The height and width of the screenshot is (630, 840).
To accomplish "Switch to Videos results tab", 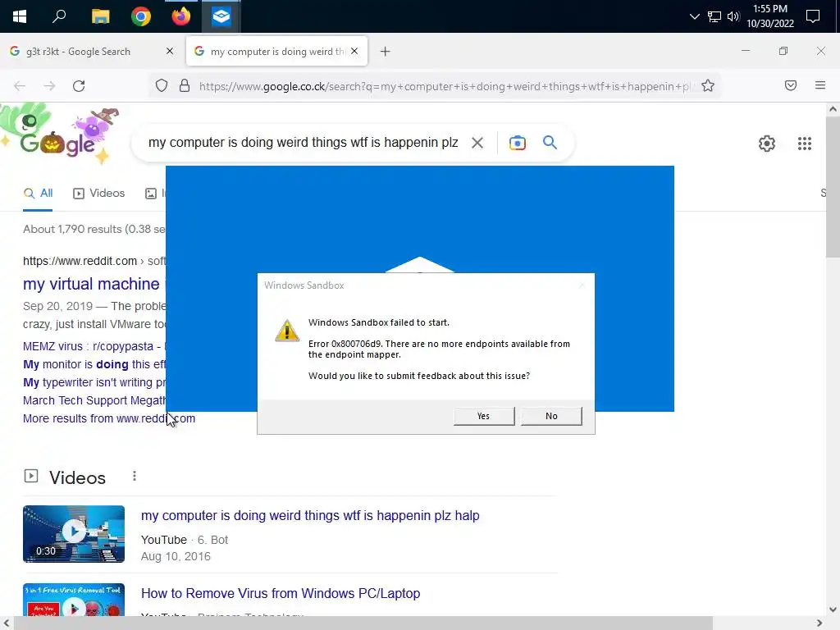I will [99, 194].
